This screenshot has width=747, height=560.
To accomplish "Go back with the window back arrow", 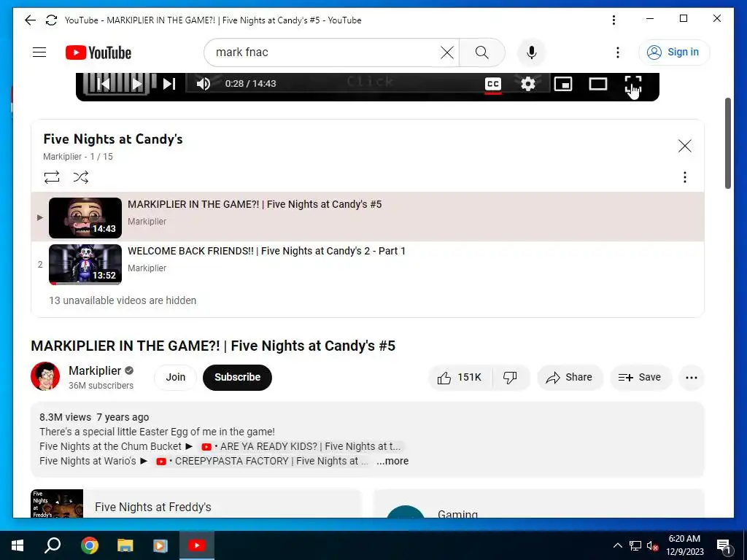I will coord(30,20).
